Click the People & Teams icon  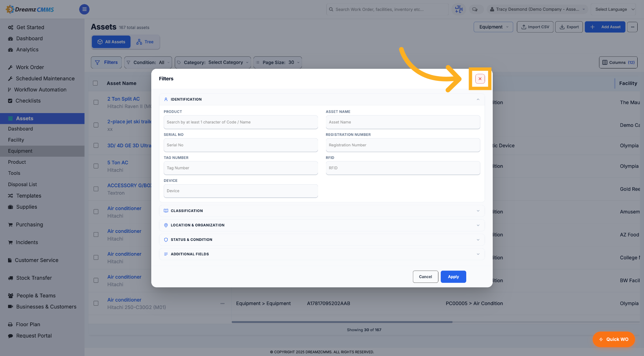coord(10,296)
